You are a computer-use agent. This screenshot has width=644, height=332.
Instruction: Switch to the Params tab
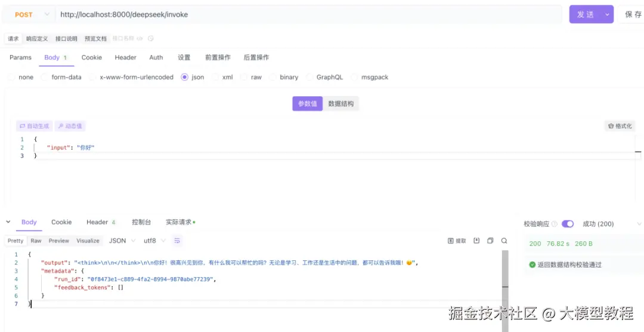point(20,57)
